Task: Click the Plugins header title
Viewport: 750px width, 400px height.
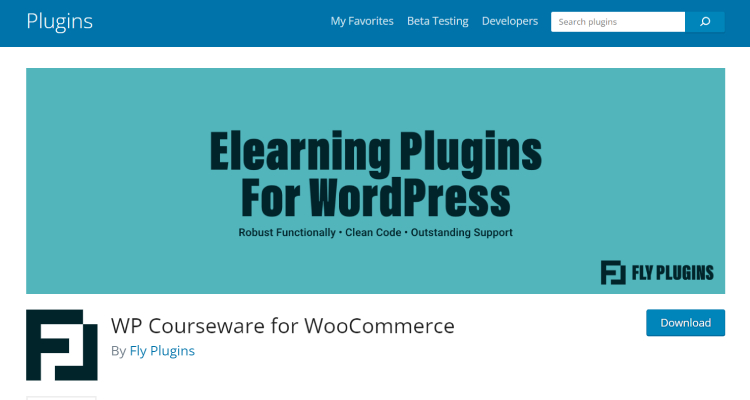Action: (x=59, y=21)
